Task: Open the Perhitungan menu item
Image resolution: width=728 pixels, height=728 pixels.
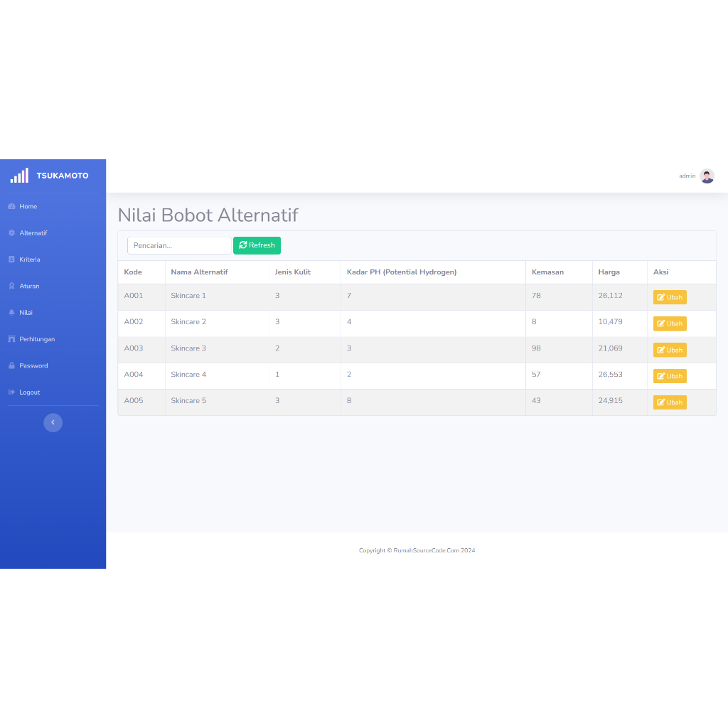Action: tap(37, 339)
